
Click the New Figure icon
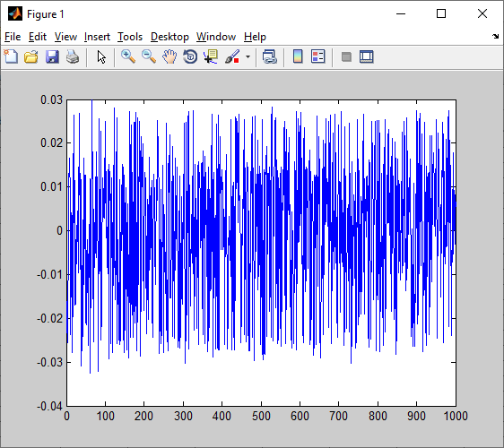pos(12,56)
